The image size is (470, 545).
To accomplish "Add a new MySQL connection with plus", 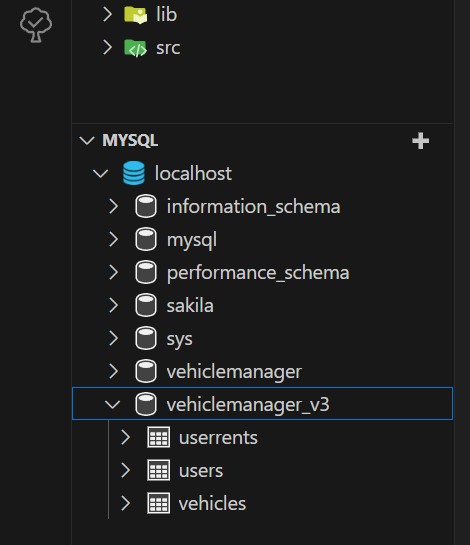I will pos(421,141).
